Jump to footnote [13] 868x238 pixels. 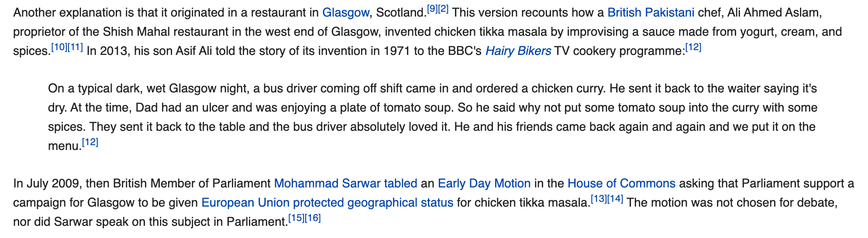click(x=599, y=199)
